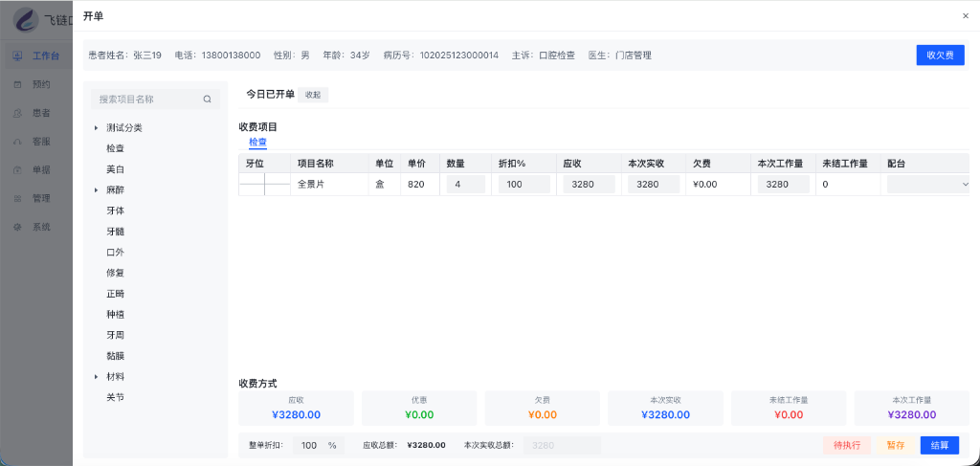Screen dimensions: 980x466
Task: Click the 本次实收 field in 全景片 row
Action: click(654, 185)
